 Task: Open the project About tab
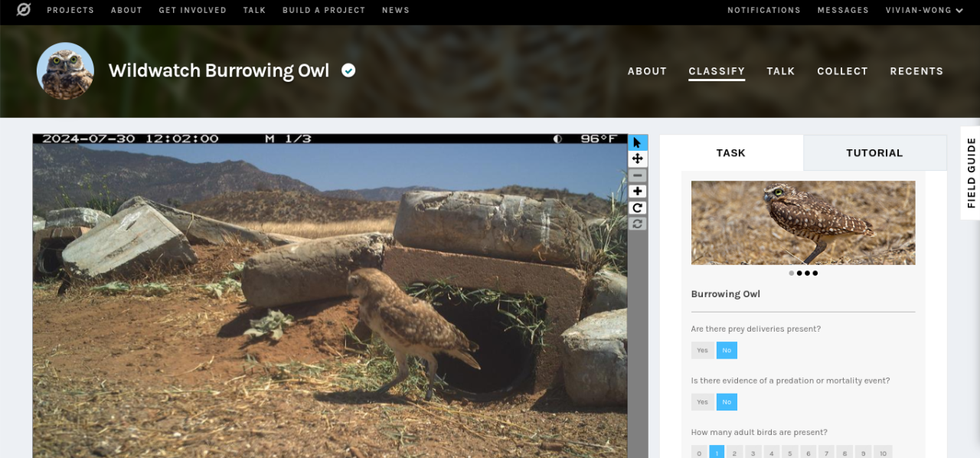[647, 71]
